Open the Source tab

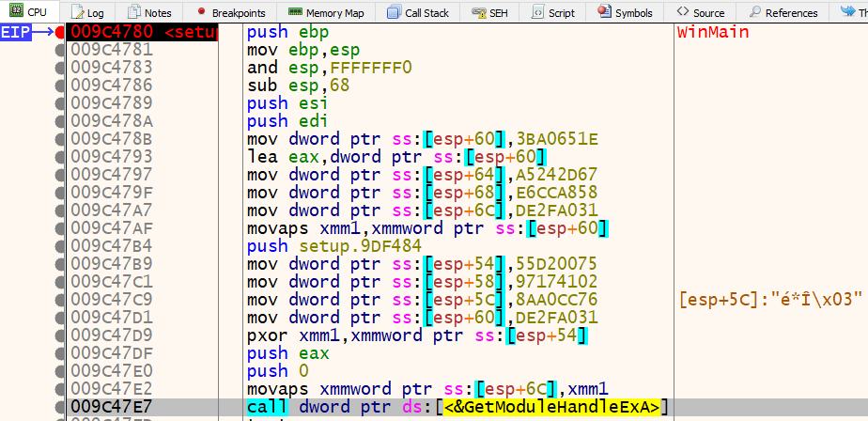[x=701, y=12]
